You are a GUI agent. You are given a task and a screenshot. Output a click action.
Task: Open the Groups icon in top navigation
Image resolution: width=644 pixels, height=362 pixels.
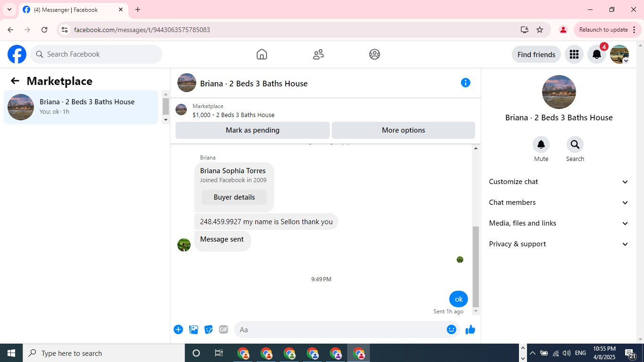pos(375,54)
